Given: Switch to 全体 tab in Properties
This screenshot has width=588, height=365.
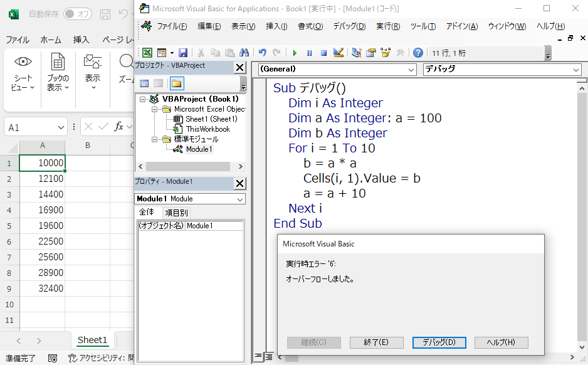Looking at the screenshot, I should coord(146,213).
